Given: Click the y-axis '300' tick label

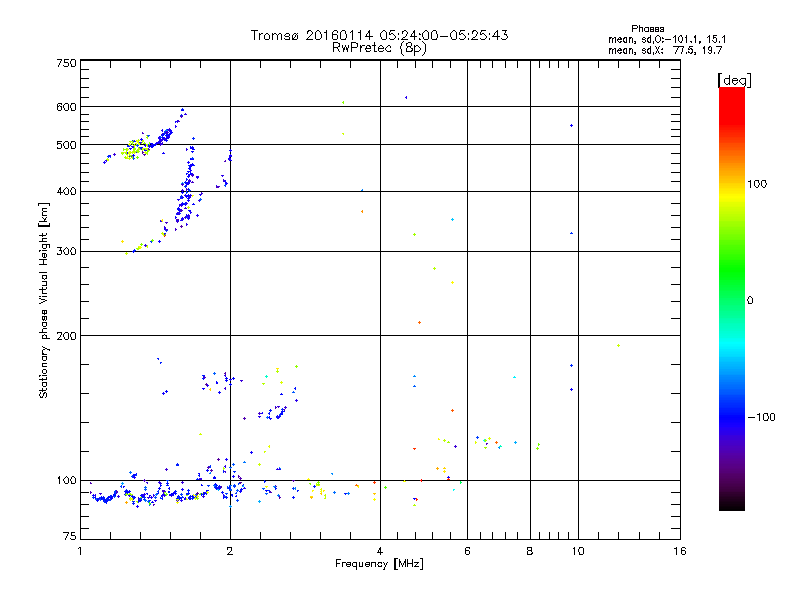Looking at the screenshot, I should 67,251.
